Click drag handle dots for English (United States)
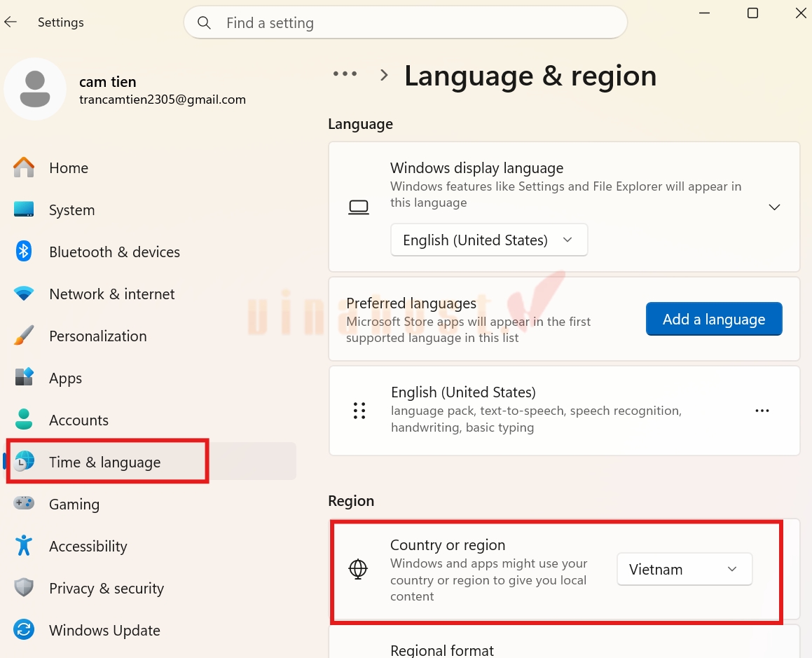Screen dimensions: 812x658 (x=359, y=411)
